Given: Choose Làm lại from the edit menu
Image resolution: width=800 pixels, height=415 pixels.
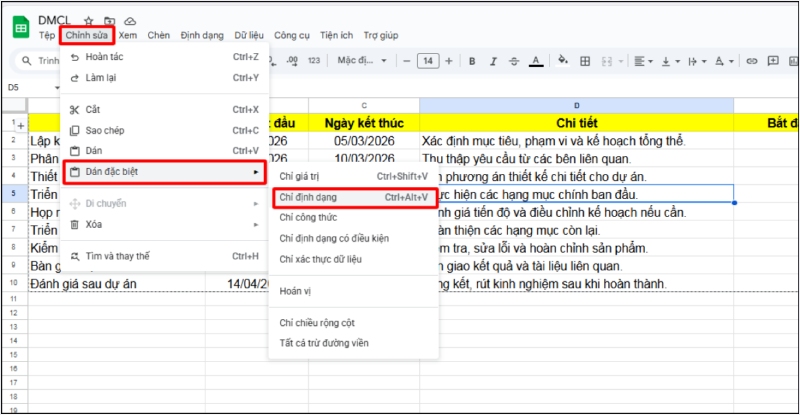Looking at the screenshot, I should tap(164, 78).
